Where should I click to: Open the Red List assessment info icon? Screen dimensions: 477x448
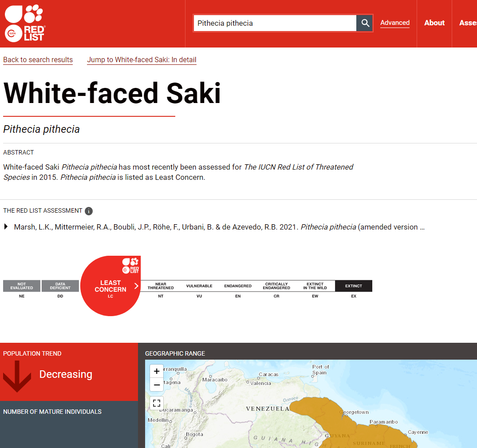(89, 211)
